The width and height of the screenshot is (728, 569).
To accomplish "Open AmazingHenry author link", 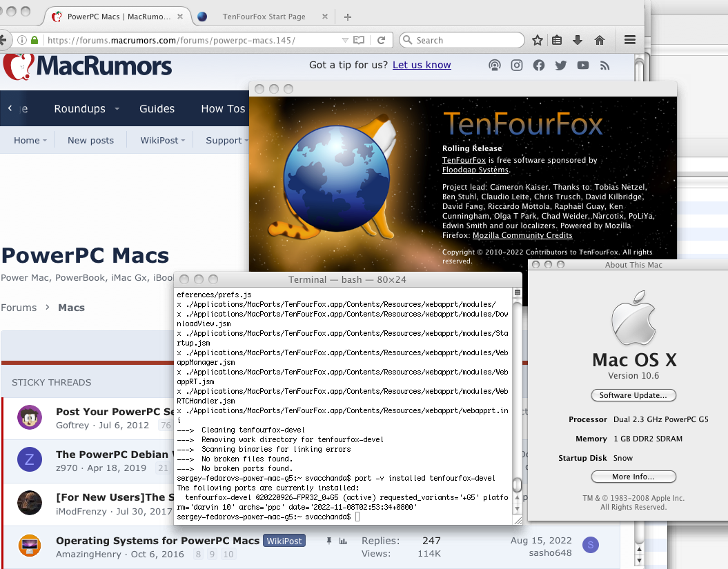I will click(x=88, y=554).
